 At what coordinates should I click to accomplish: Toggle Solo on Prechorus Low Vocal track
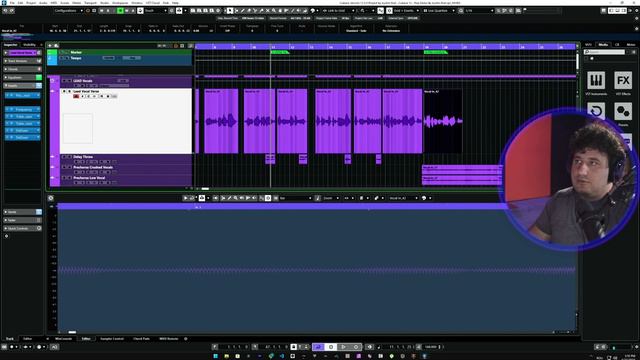click(69, 178)
